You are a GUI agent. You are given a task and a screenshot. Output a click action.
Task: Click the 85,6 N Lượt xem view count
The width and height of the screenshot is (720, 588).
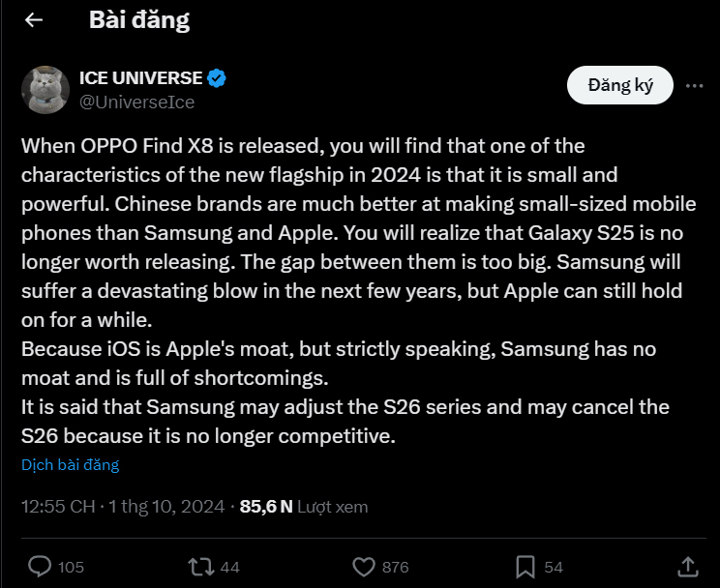[304, 507]
